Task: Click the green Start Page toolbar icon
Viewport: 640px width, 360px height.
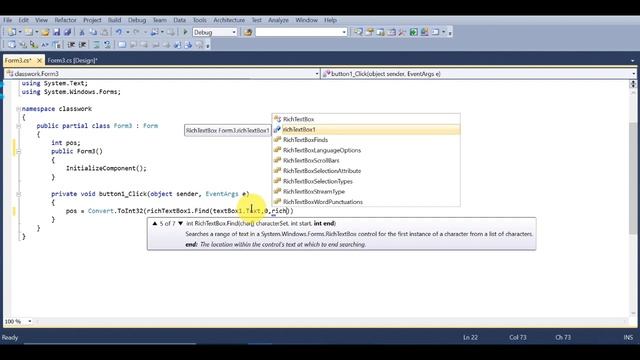Action: [413, 32]
